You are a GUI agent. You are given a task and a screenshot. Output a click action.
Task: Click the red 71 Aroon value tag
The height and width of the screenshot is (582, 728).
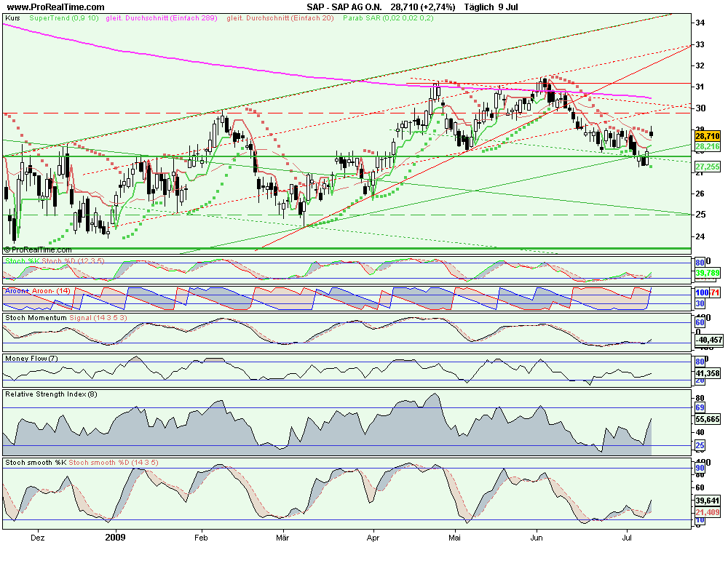(715, 293)
